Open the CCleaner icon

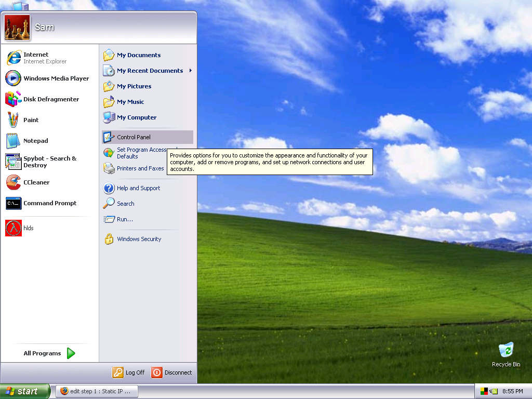pos(13,182)
